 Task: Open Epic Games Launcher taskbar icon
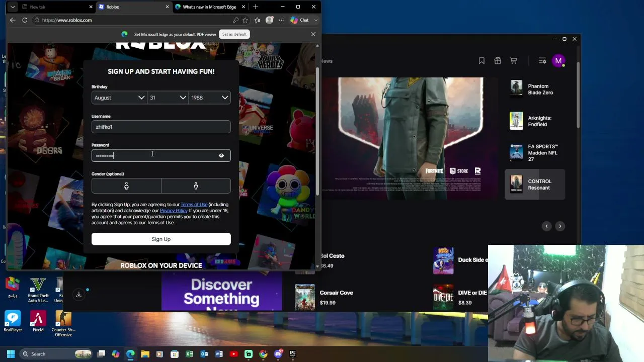pos(293,354)
